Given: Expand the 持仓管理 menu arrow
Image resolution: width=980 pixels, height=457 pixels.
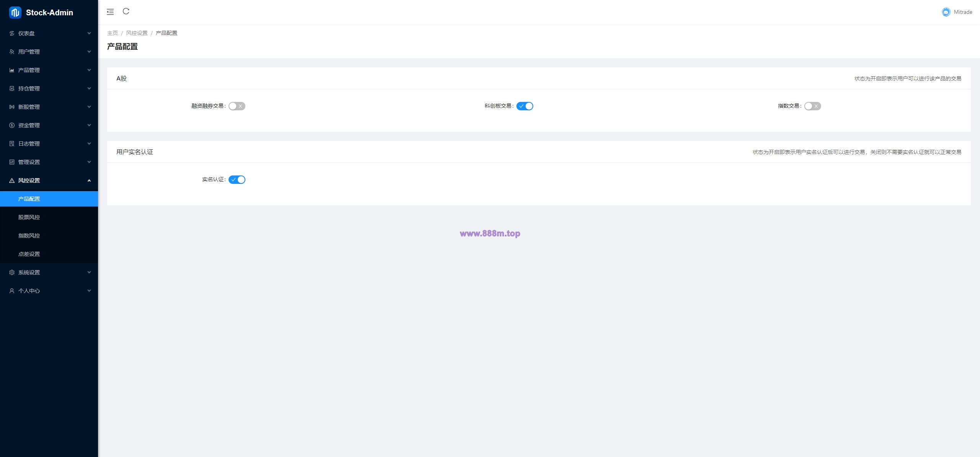Looking at the screenshot, I should [x=89, y=88].
